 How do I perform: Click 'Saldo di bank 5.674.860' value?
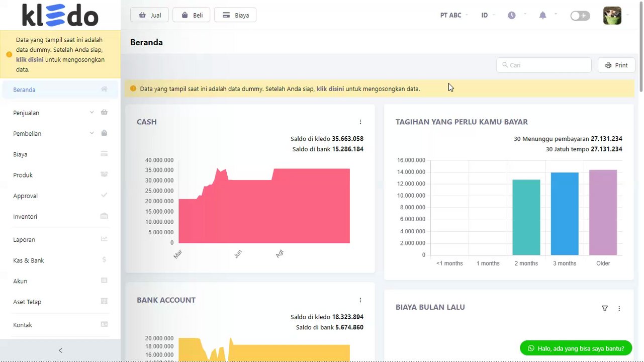coord(330,328)
